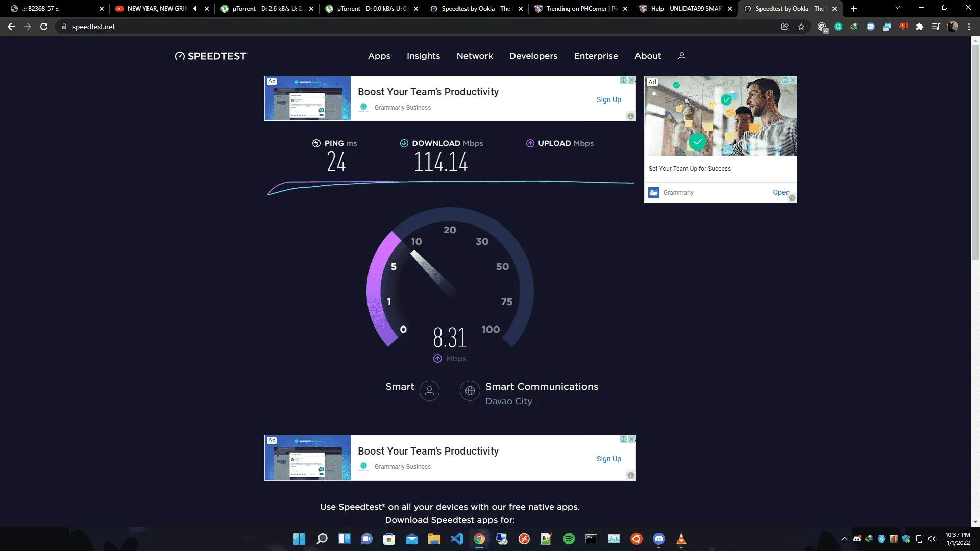Image resolution: width=980 pixels, height=551 pixels.
Task: Close the bottom banner ad
Action: tap(632, 439)
